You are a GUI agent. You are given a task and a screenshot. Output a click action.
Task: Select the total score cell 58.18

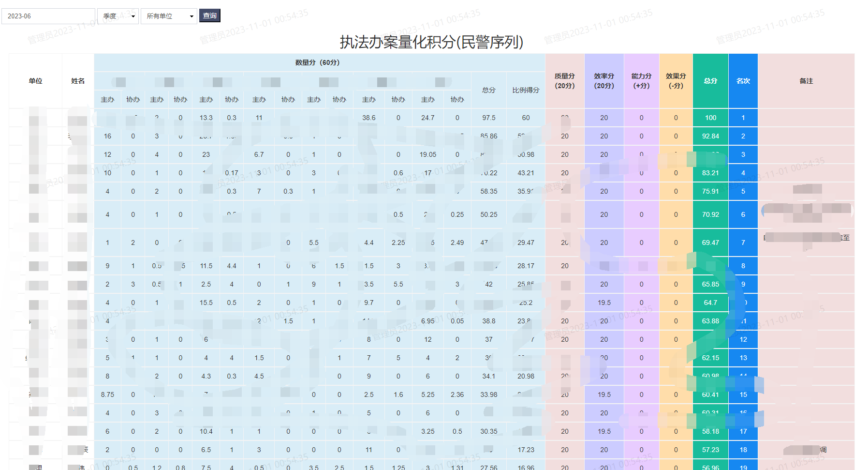(710, 431)
